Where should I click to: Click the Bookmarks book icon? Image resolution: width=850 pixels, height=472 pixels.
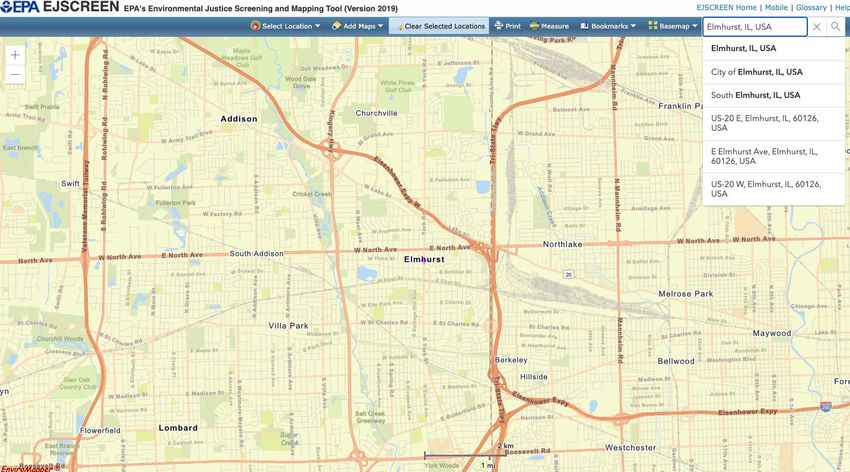pyautogui.click(x=584, y=26)
